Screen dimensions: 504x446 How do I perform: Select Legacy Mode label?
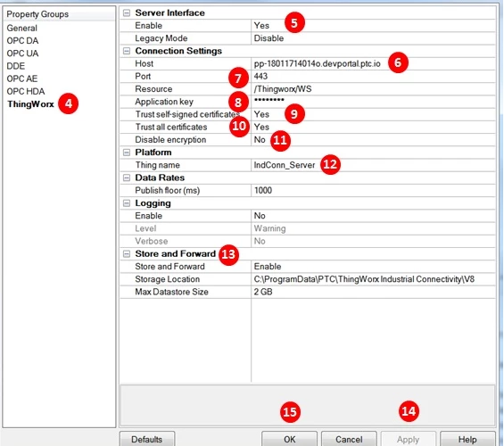click(161, 38)
